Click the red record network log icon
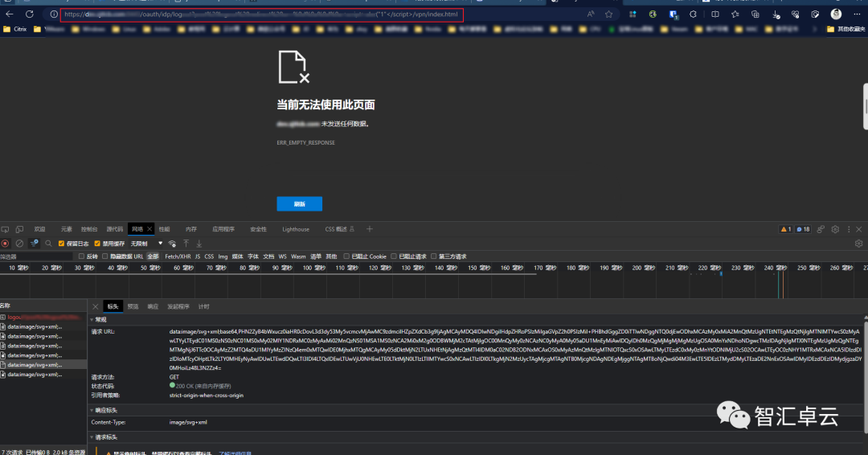Viewport: 868px width, 455px height. [x=6, y=243]
